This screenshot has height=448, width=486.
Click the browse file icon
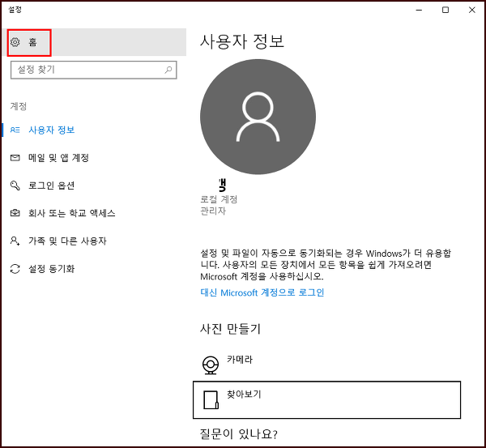tap(211, 400)
